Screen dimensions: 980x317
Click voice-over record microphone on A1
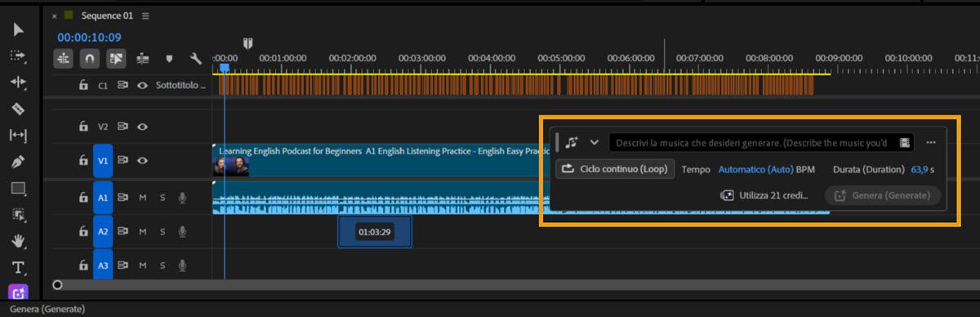pyautogui.click(x=182, y=197)
